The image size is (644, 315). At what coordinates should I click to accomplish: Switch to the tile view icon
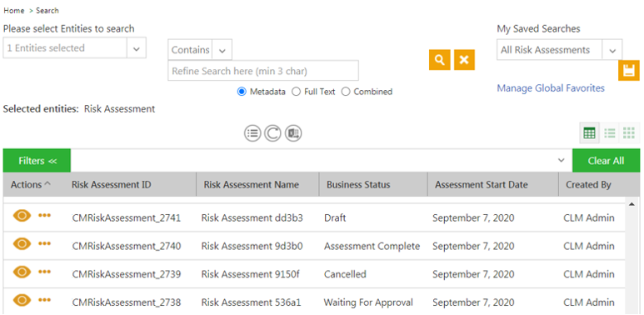click(x=629, y=133)
